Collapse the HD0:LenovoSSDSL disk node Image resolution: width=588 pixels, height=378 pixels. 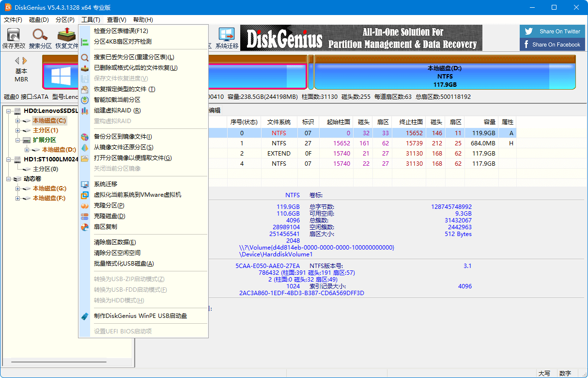click(8, 111)
